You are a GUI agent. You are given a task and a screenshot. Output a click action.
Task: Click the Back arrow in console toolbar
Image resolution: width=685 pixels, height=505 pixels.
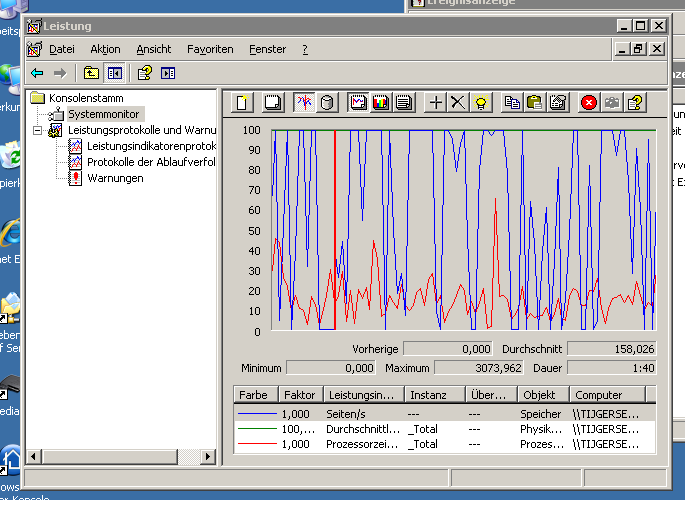37,73
